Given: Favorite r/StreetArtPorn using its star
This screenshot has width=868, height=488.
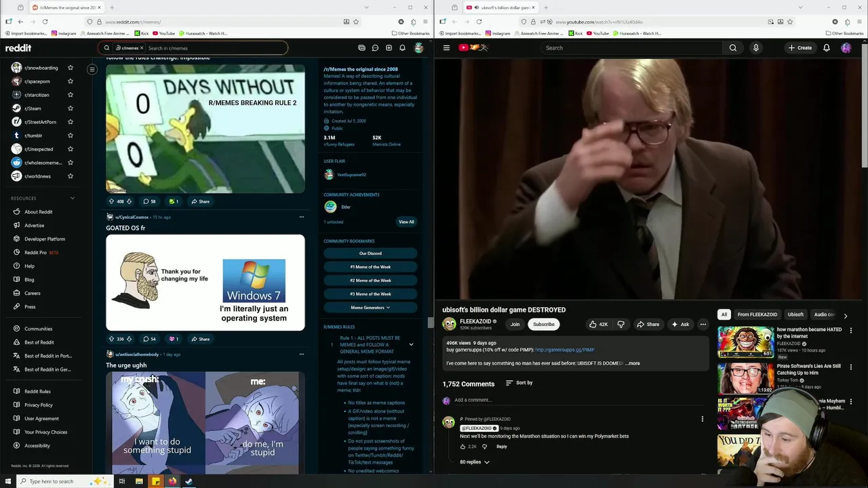Looking at the screenshot, I should click(x=71, y=122).
